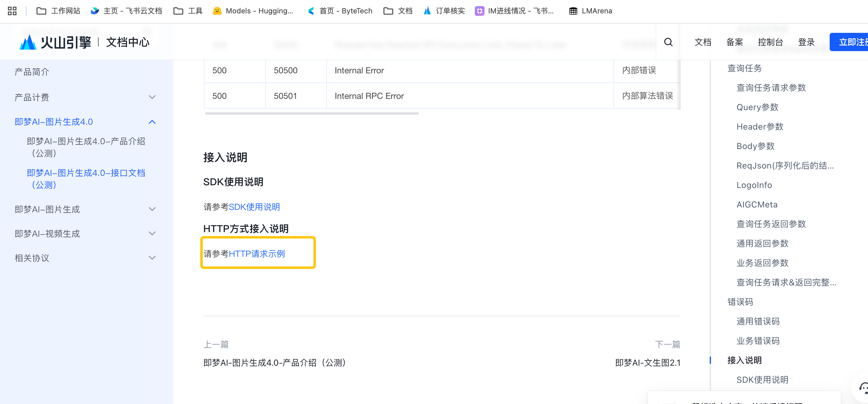The height and width of the screenshot is (404, 868).
Task: Open the 订单核实 bookmark
Action: pyautogui.click(x=444, y=11)
